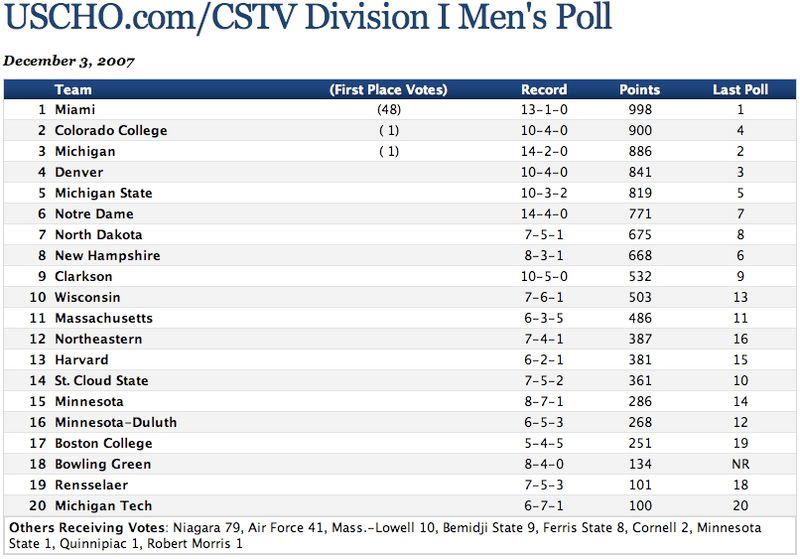Viewport: 800px width, 559px height.
Task: Click the December 3, 2007 date text
Action: 69,60
